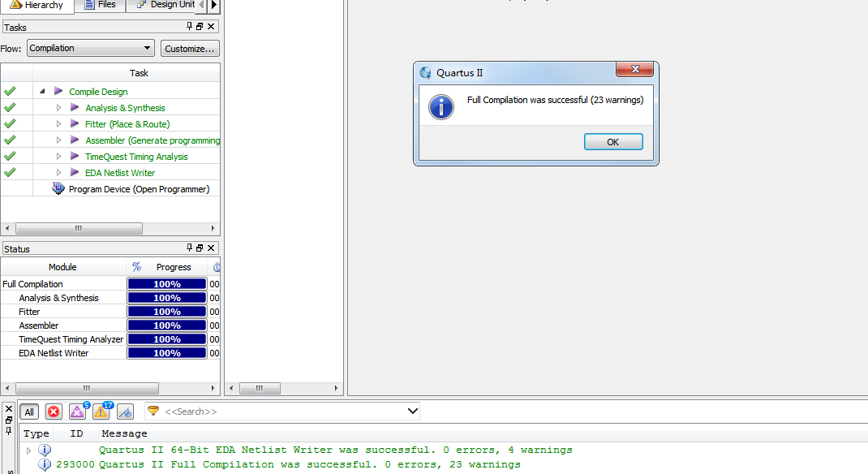
Task: Pin the Status panel
Action: (x=189, y=248)
